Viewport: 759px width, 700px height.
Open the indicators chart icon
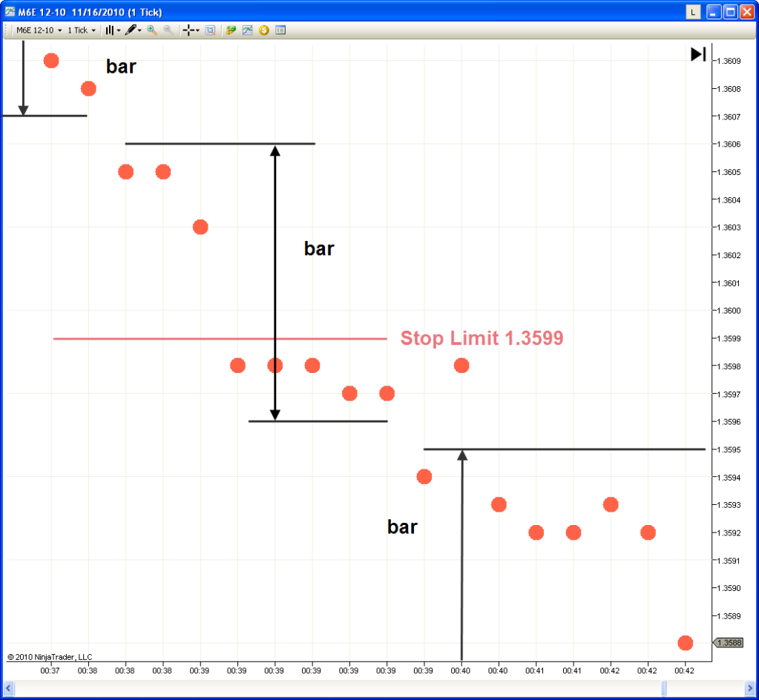248,30
